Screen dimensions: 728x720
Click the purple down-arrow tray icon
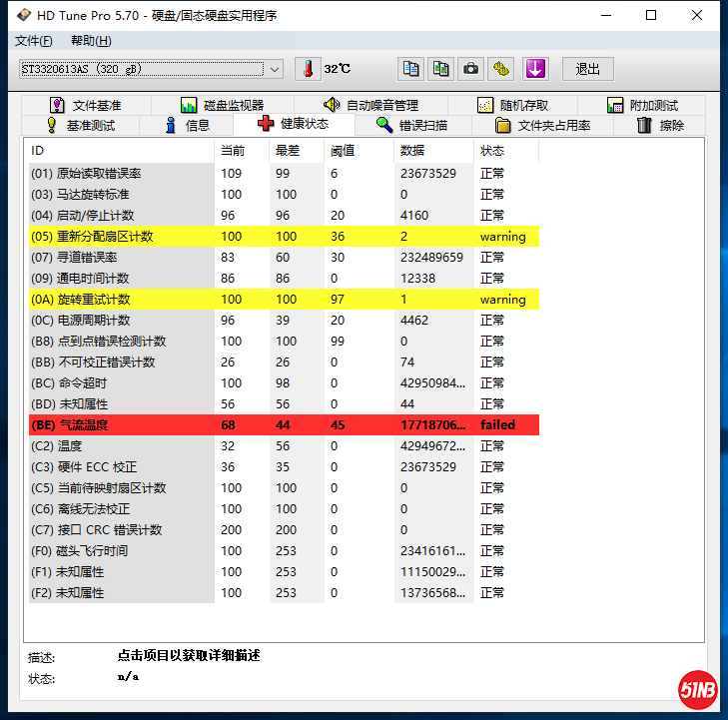pyautogui.click(x=535, y=69)
